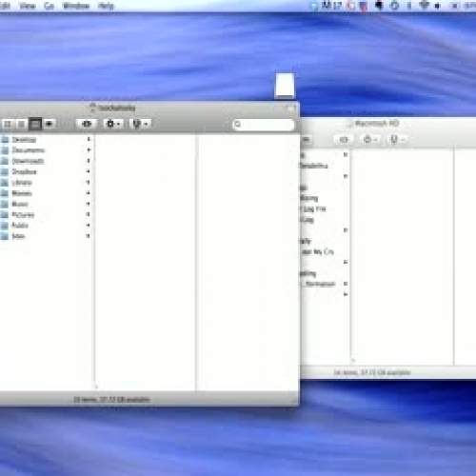Switch front Finder window to list view
Image resolution: width=476 pixels, height=476 pixels.
point(21,124)
